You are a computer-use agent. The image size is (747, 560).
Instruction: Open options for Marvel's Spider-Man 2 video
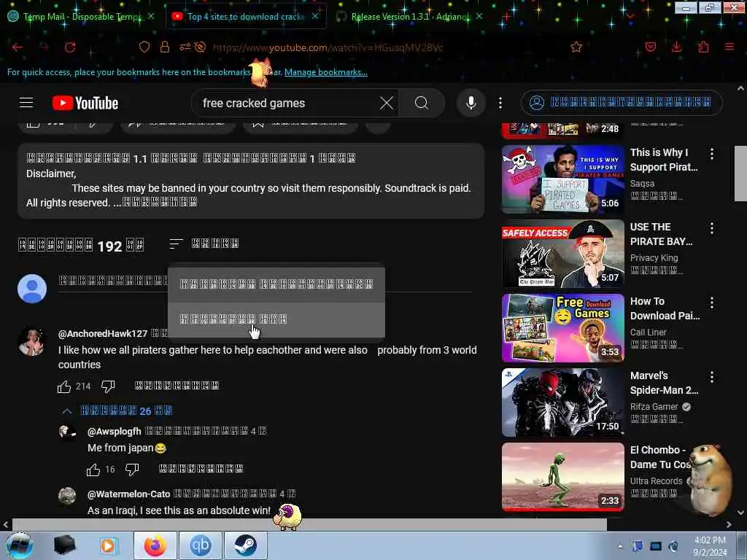coord(712,377)
